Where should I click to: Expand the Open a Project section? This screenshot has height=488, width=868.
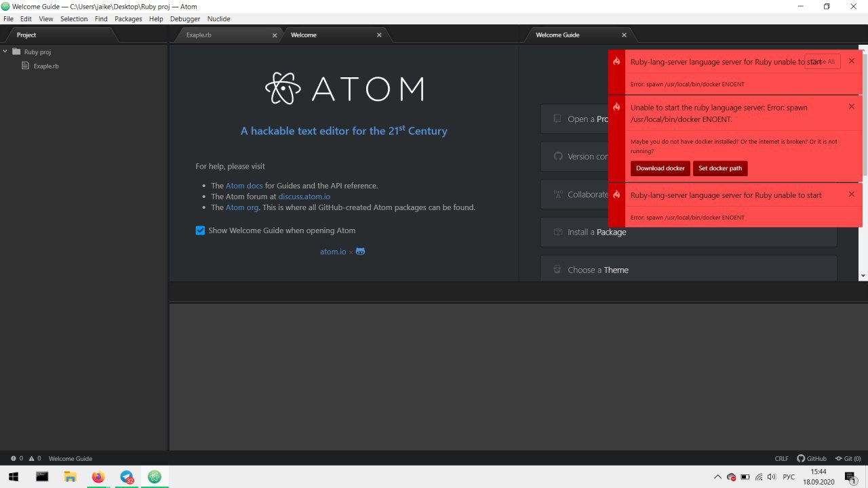click(x=688, y=119)
